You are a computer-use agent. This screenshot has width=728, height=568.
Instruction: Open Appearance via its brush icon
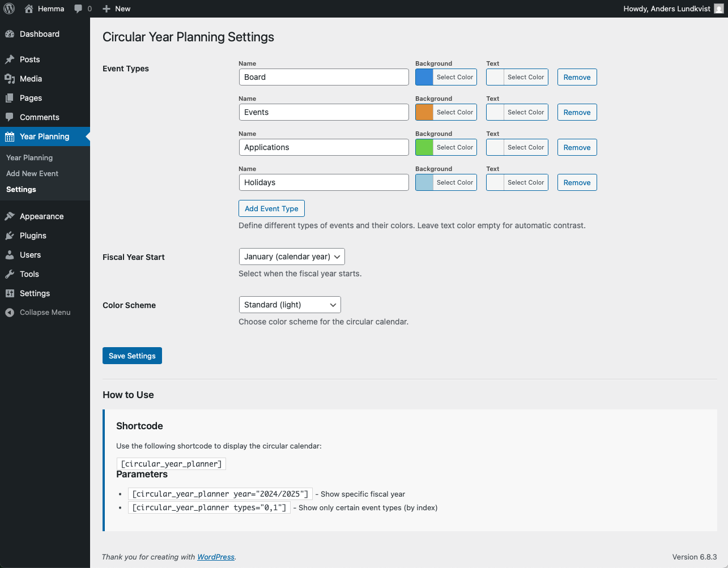pyautogui.click(x=11, y=216)
